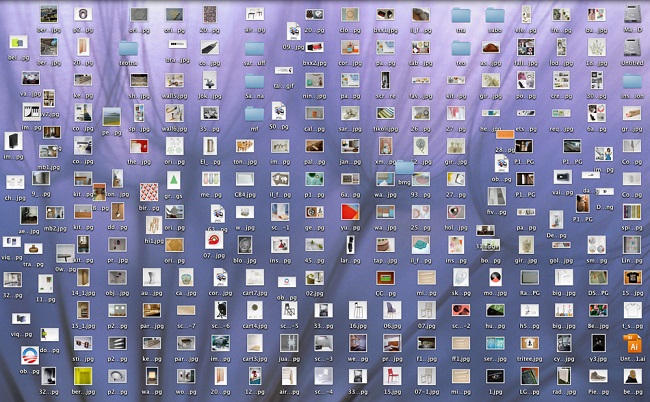Select the cart3.jpg file
Viewport: 650px width, 402px height.
tap(255, 343)
